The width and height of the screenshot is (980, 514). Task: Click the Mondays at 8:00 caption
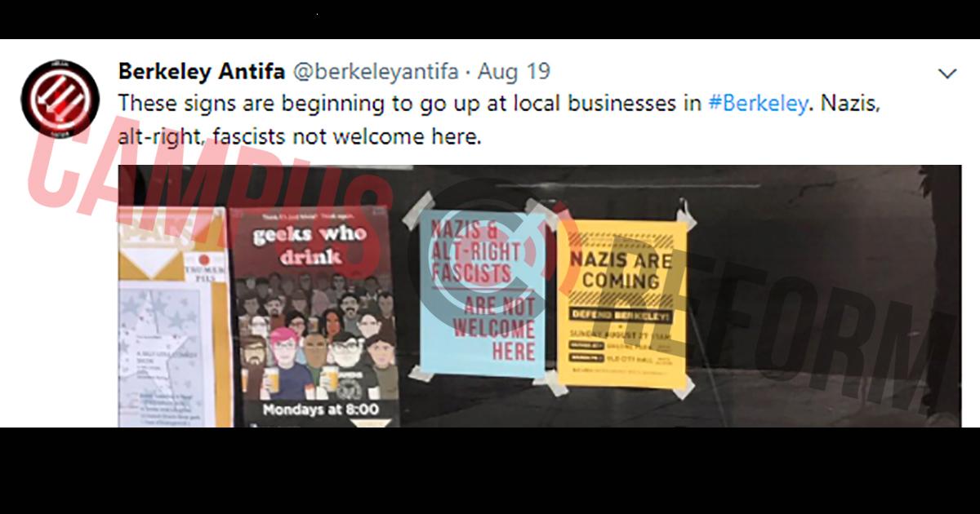(x=320, y=409)
